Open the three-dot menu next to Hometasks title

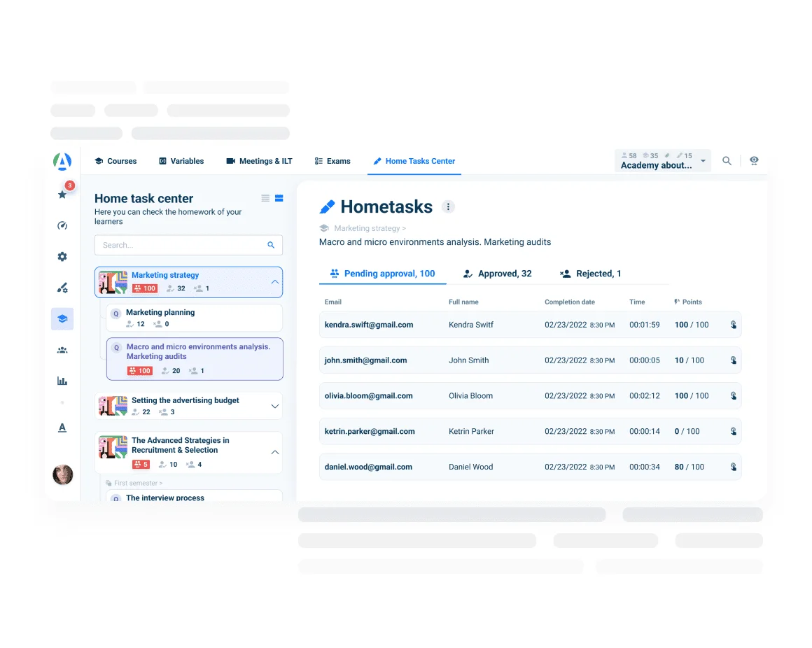tap(448, 206)
